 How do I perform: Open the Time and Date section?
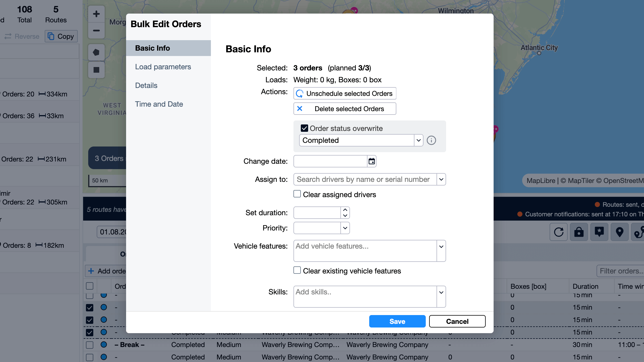[159, 104]
